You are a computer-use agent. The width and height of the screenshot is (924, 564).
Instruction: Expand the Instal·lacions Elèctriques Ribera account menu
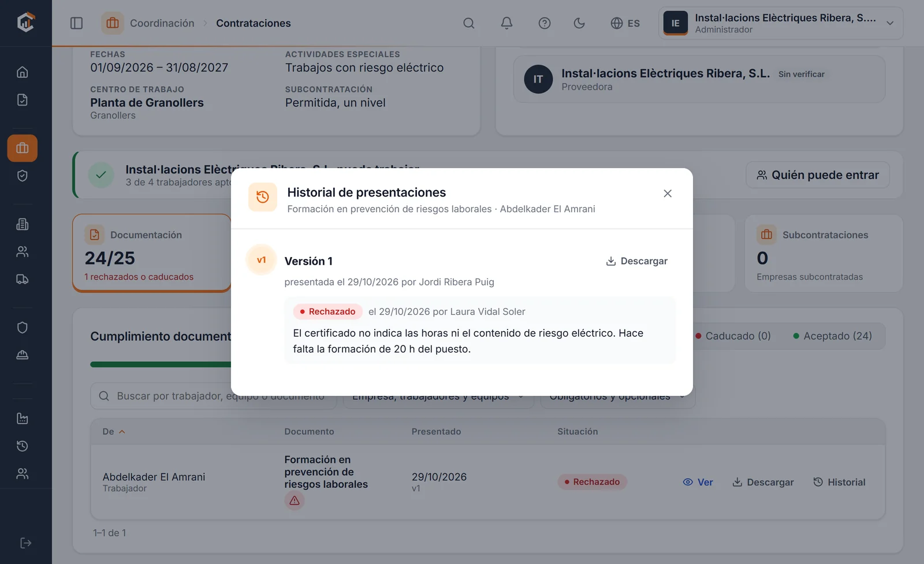point(781,23)
